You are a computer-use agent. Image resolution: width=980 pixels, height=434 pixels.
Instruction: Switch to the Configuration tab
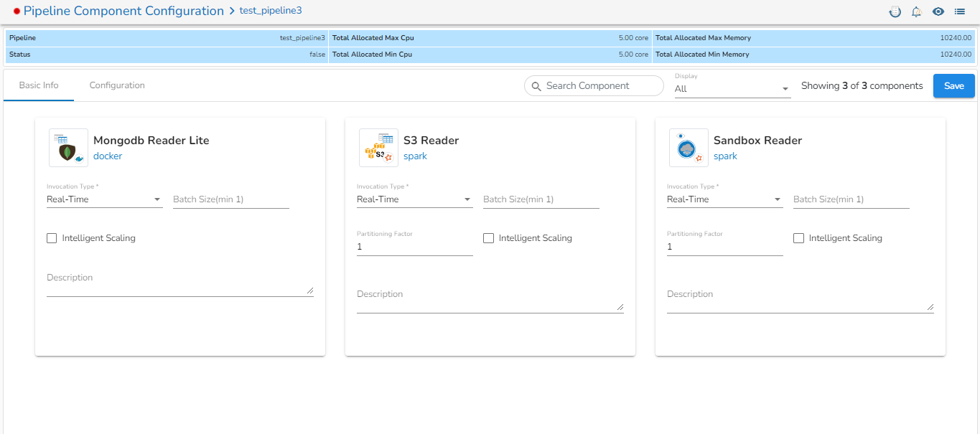click(x=117, y=85)
